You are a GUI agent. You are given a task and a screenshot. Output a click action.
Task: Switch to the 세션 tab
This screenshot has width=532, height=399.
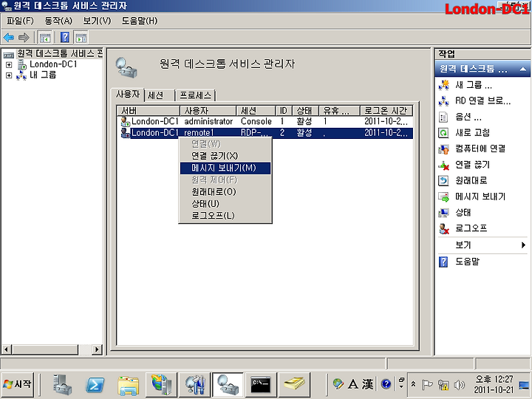(160, 95)
